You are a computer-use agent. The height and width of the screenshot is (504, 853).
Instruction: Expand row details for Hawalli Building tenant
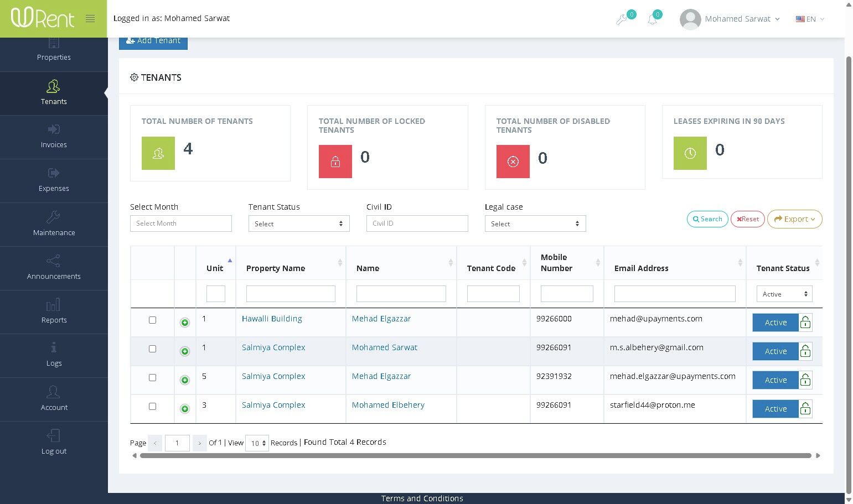point(185,323)
